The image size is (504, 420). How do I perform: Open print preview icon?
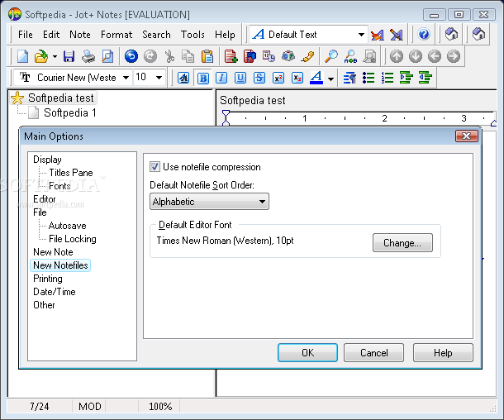click(107, 56)
